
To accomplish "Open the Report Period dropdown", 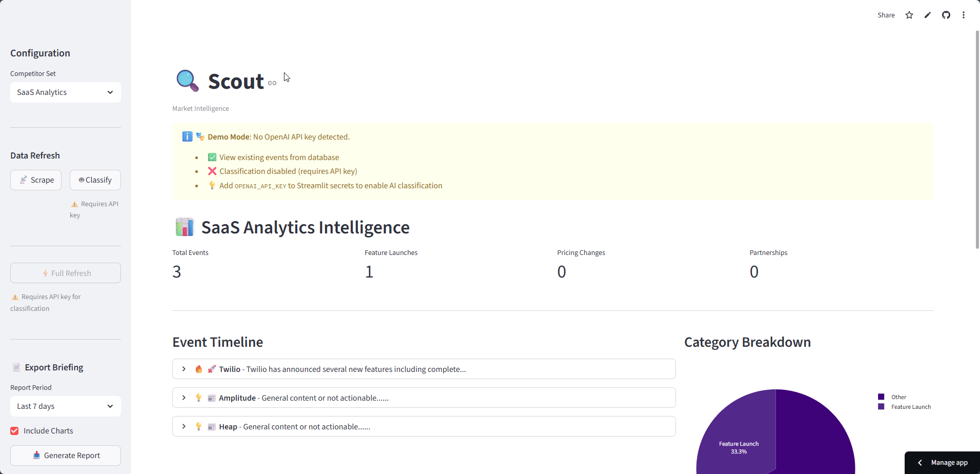I will pyautogui.click(x=66, y=406).
